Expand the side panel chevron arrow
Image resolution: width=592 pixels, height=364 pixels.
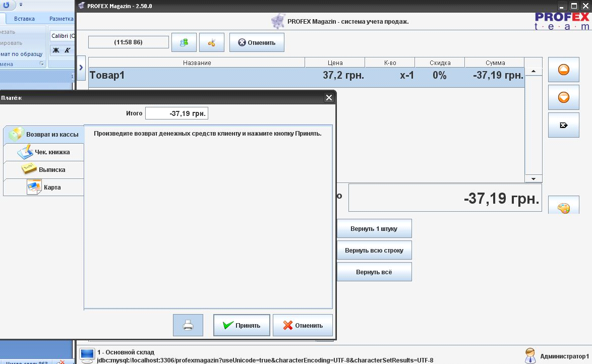[81, 68]
